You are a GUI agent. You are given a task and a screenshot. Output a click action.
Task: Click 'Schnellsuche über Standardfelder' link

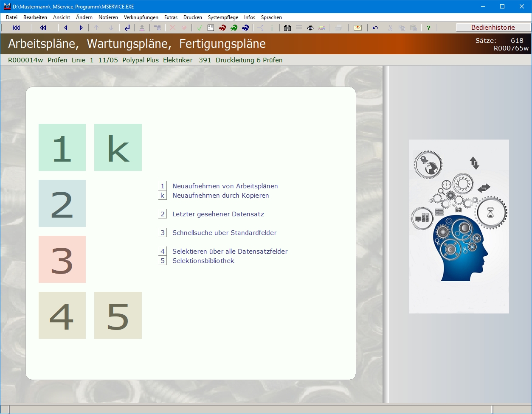[x=225, y=233]
